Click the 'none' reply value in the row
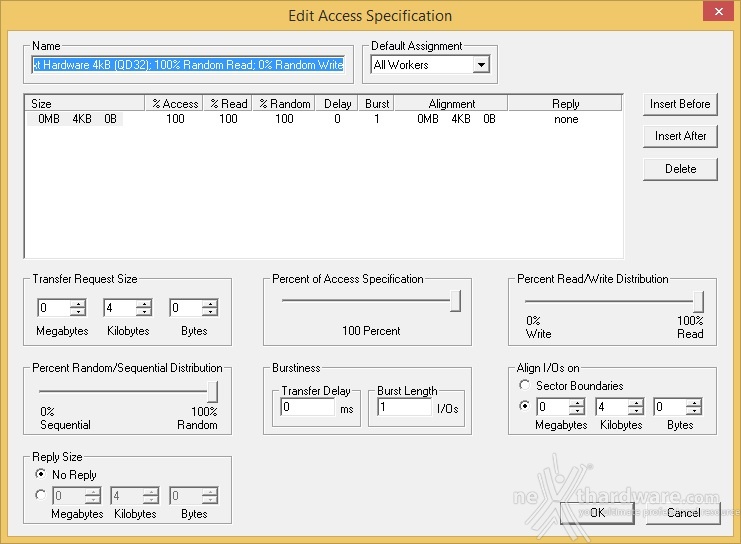This screenshot has height=544, width=741. pos(566,119)
